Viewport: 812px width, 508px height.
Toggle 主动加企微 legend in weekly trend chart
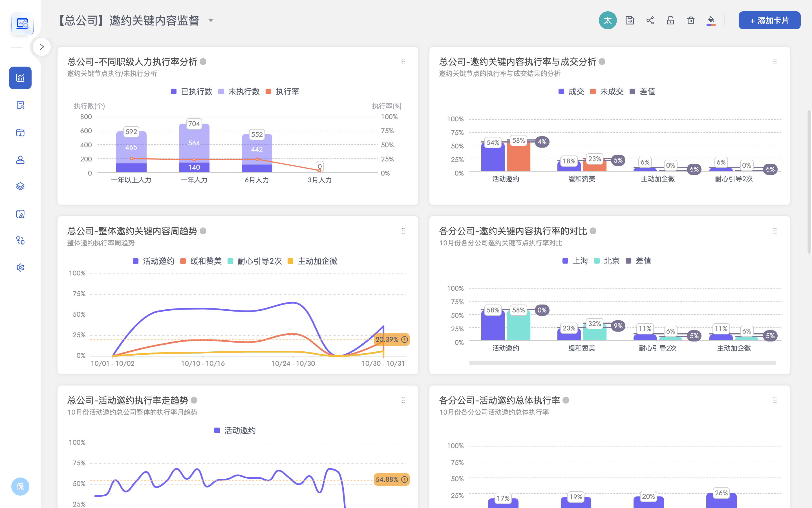[312, 261]
